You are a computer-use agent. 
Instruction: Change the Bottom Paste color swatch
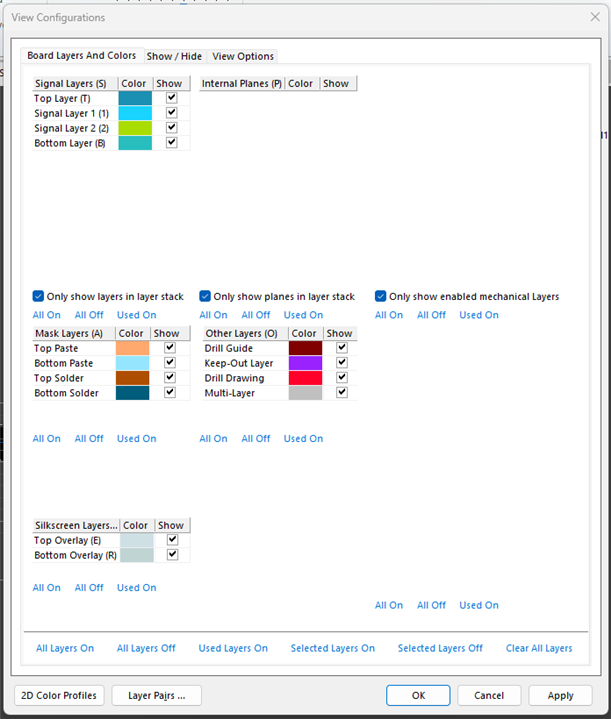coord(132,363)
